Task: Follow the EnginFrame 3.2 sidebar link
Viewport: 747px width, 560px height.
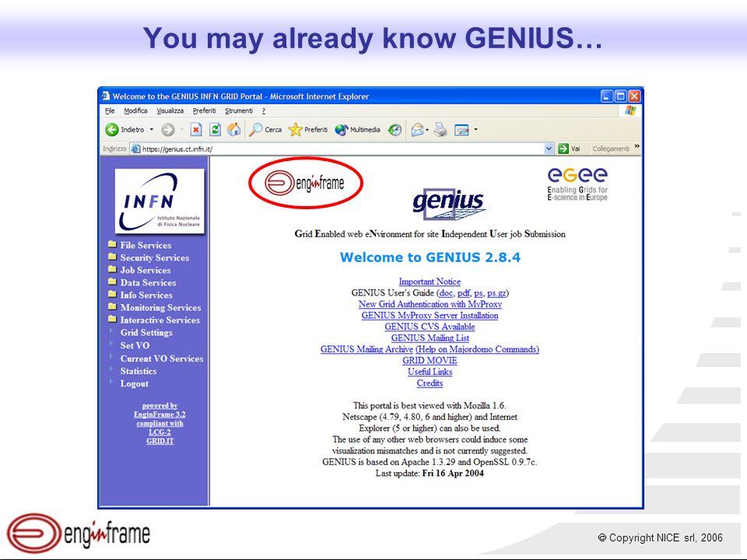Action: tap(160, 415)
